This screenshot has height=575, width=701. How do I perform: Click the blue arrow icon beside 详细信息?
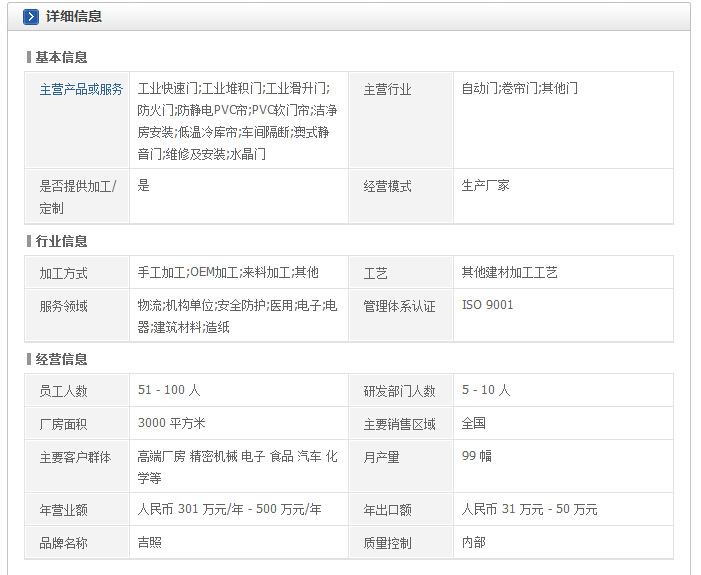(x=30, y=17)
